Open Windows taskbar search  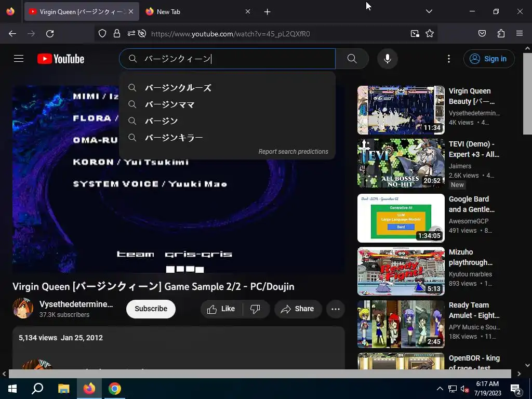point(37,389)
